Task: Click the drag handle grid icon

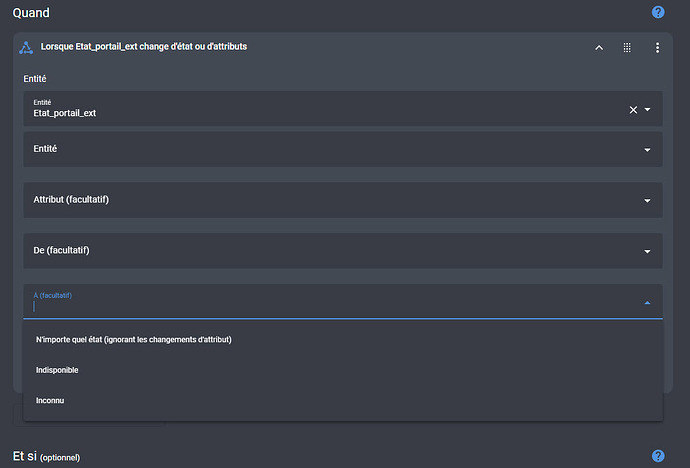Action: [x=627, y=48]
